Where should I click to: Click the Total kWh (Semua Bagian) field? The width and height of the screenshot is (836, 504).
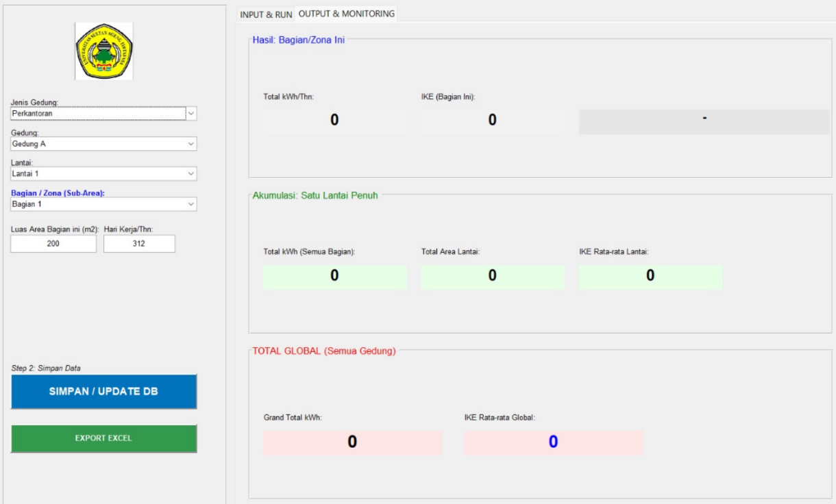coord(335,277)
